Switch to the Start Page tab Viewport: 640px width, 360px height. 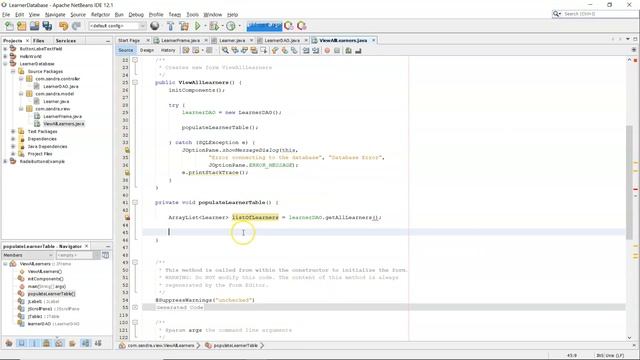[x=129, y=40]
